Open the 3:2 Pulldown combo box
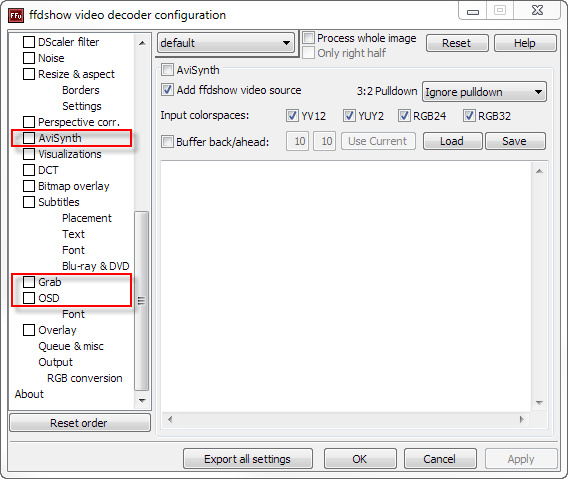 tap(484, 92)
